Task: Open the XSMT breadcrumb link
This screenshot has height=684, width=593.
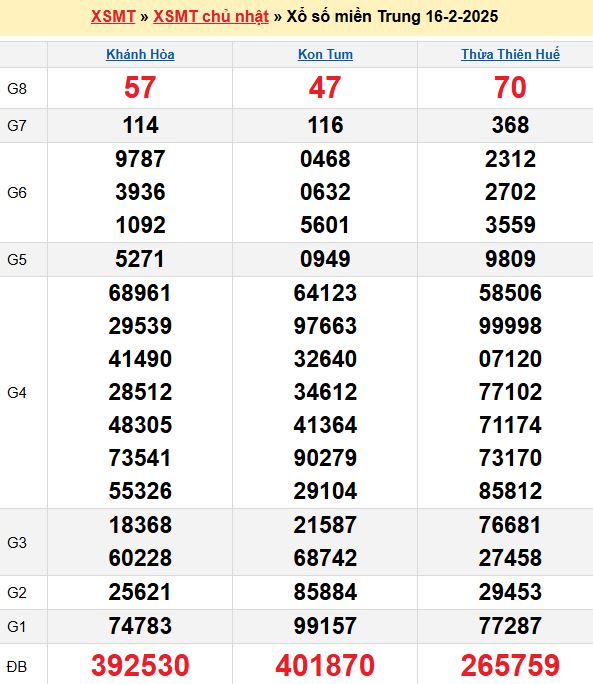Action: pyautogui.click(x=113, y=17)
